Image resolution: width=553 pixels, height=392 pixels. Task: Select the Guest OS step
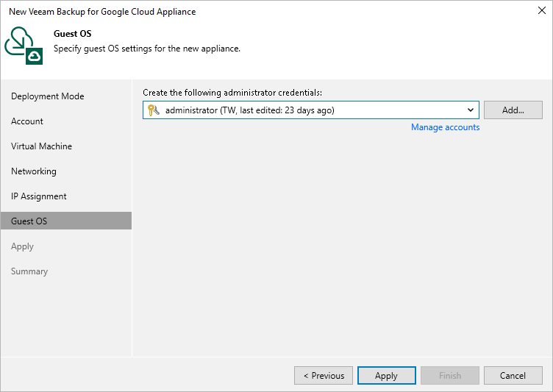(x=66, y=221)
